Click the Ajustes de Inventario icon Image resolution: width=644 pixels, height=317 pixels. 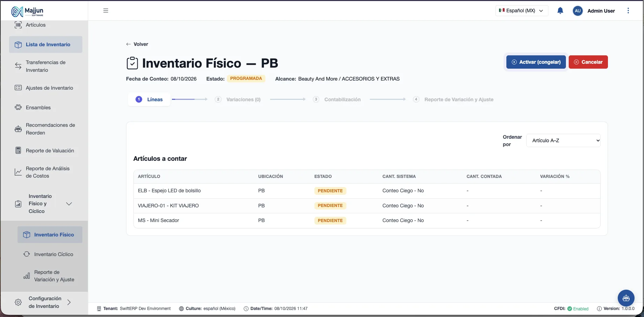click(18, 88)
